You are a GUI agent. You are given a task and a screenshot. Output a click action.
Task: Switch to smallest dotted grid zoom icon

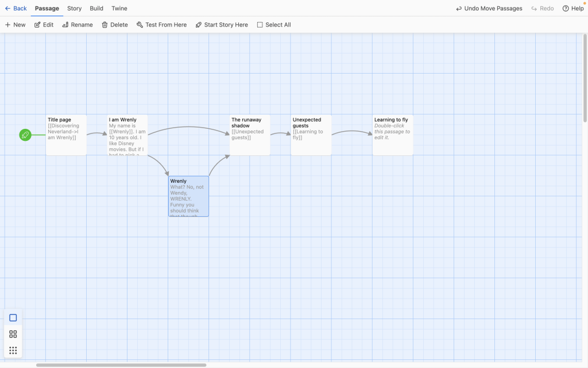pyautogui.click(x=13, y=350)
